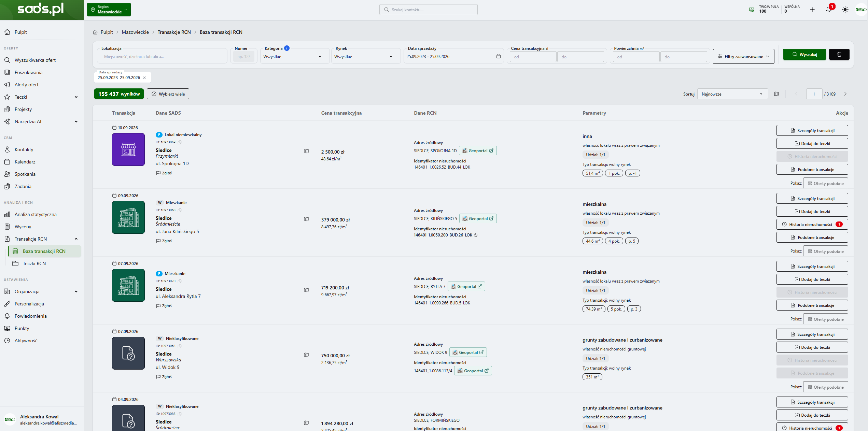Open the notifications bell icon
Screen dimensions: 868x431
coord(829,10)
